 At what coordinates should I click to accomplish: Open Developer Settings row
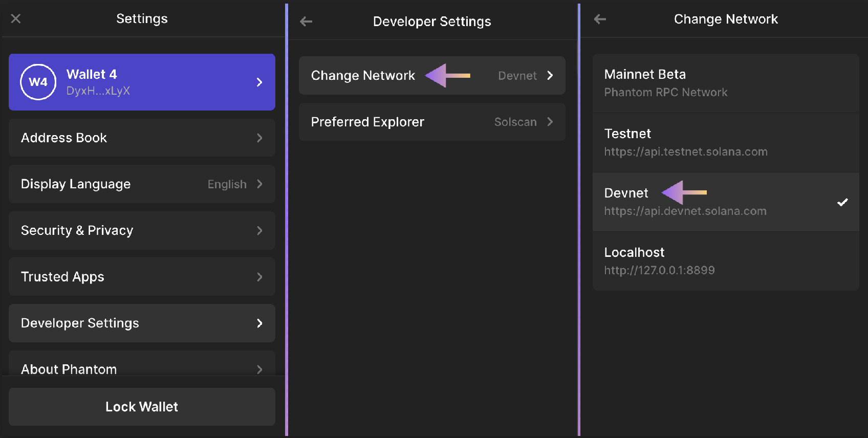[142, 323]
